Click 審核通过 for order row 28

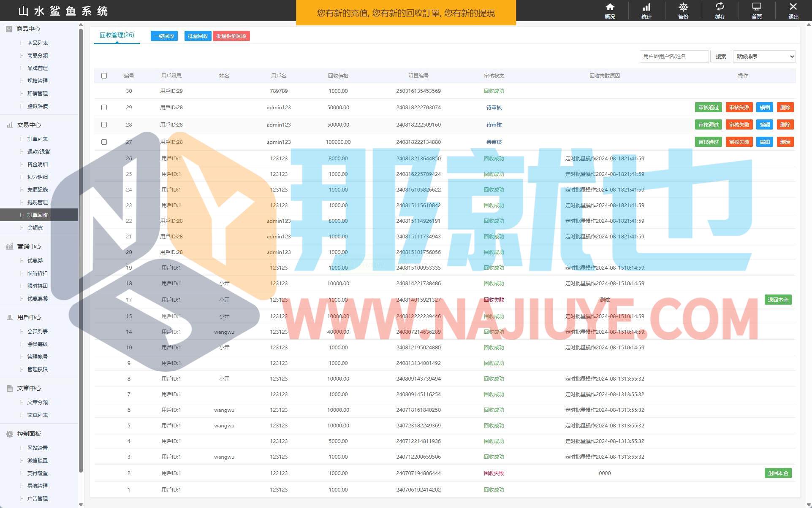tap(708, 125)
